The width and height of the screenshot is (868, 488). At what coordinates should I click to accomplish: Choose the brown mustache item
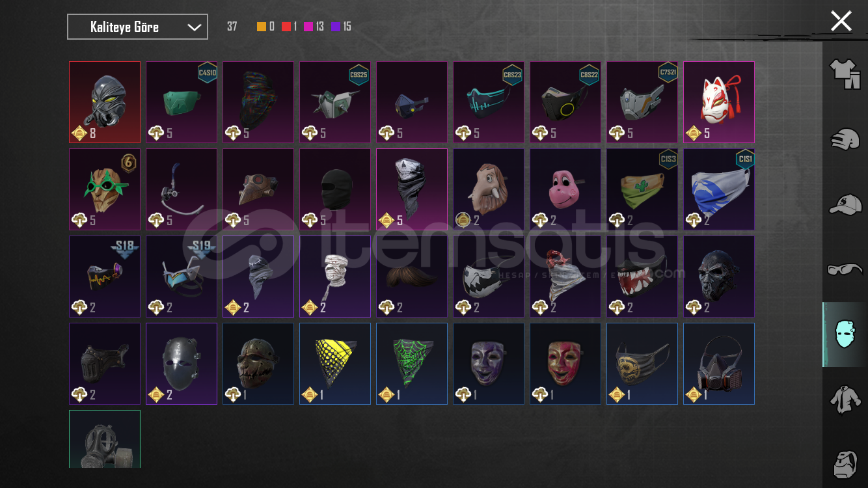click(412, 277)
